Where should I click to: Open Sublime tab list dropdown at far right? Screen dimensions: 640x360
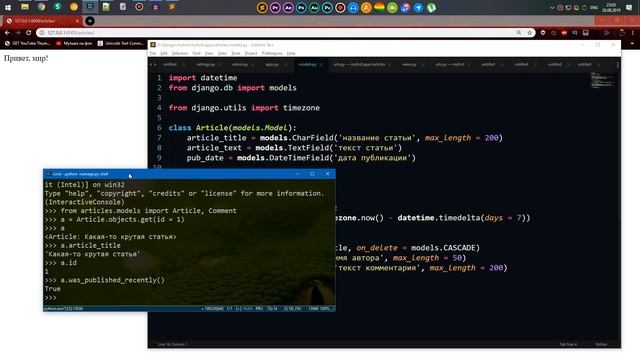coord(618,64)
